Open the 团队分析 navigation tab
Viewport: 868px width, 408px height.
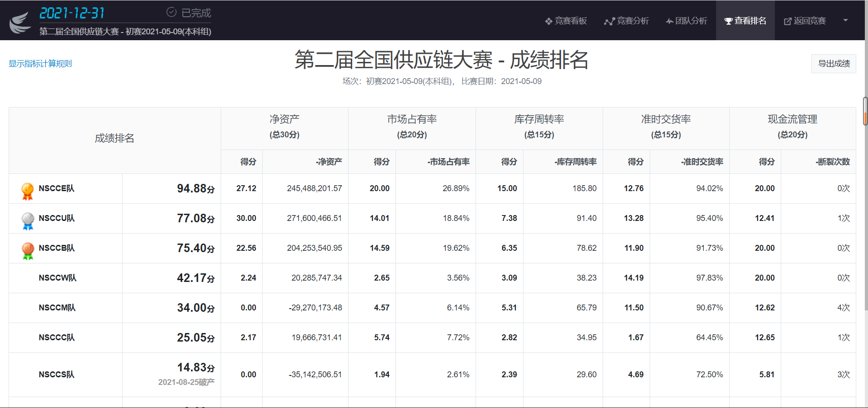(686, 21)
